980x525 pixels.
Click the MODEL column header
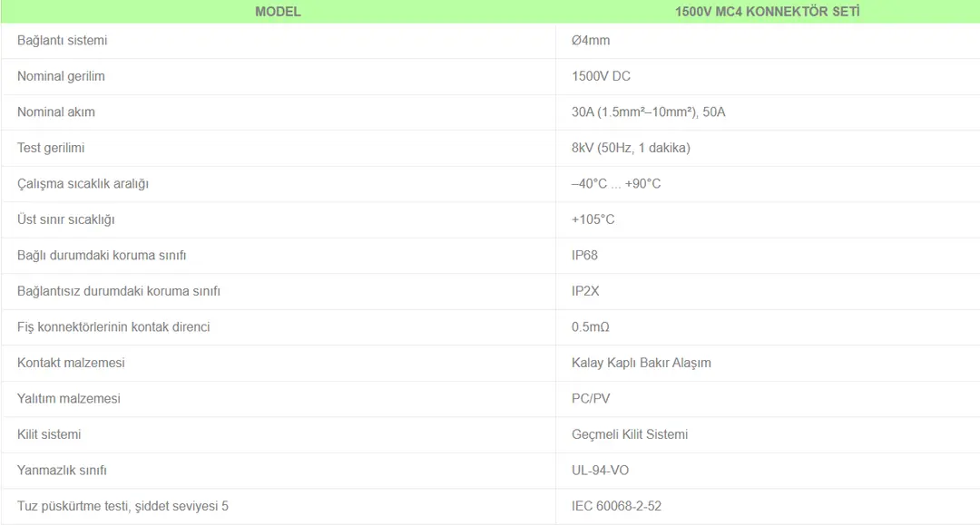[x=278, y=12]
